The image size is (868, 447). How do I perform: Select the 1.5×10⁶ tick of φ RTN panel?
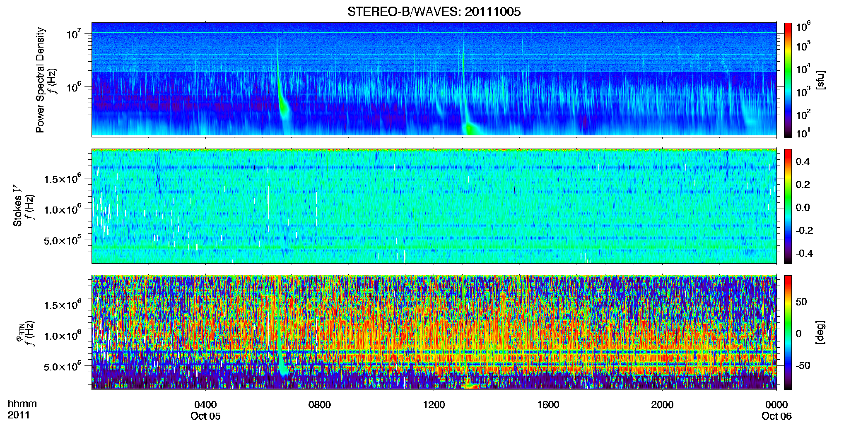tap(62, 305)
